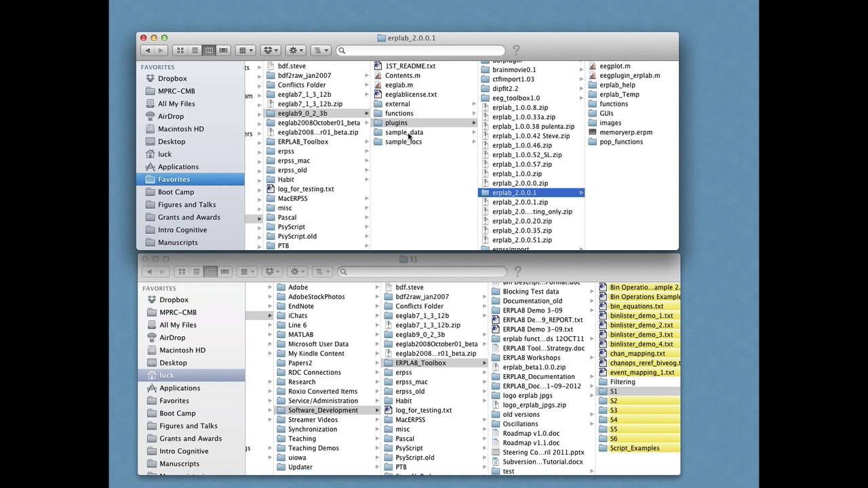Switch S1 window to Cover Flow view

tap(224, 271)
